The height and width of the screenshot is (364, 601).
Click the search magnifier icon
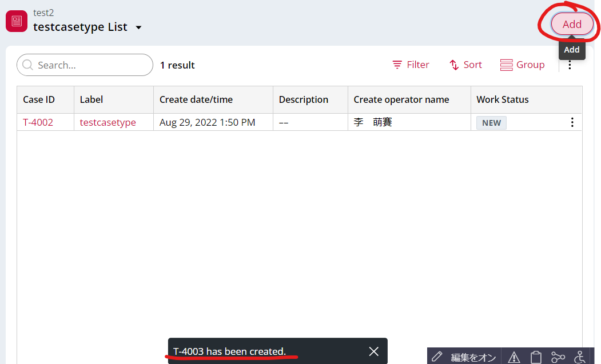click(x=27, y=65)
